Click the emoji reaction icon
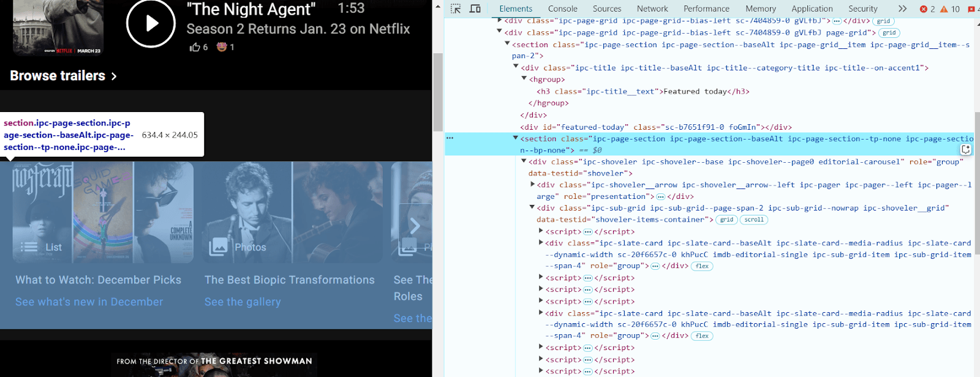The image size is (980, 377). pos(222,47)
